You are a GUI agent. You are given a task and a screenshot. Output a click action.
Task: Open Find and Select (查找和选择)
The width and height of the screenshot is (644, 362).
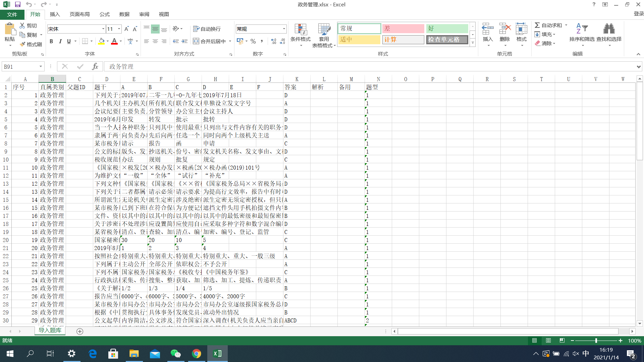tap(609, 35)
